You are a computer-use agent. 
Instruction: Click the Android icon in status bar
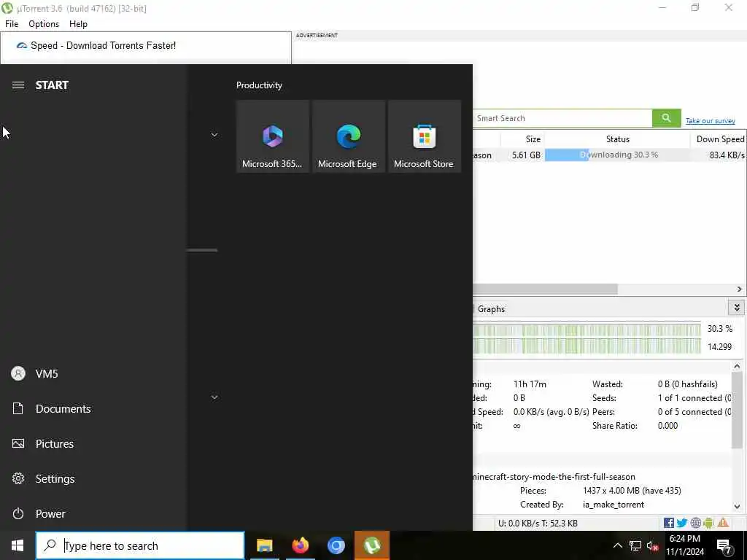pyautogui.click(x=709, y=523)
